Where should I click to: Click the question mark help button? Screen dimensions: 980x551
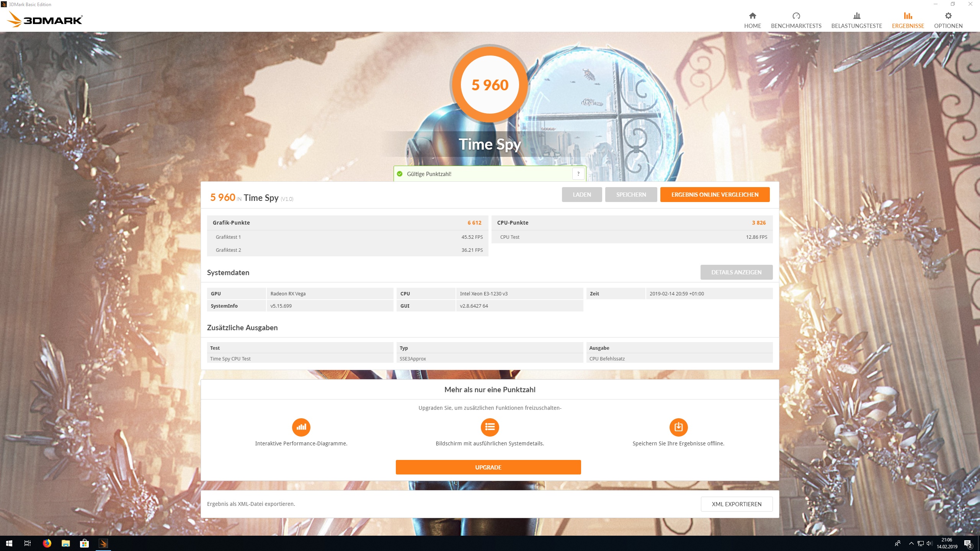578,174
